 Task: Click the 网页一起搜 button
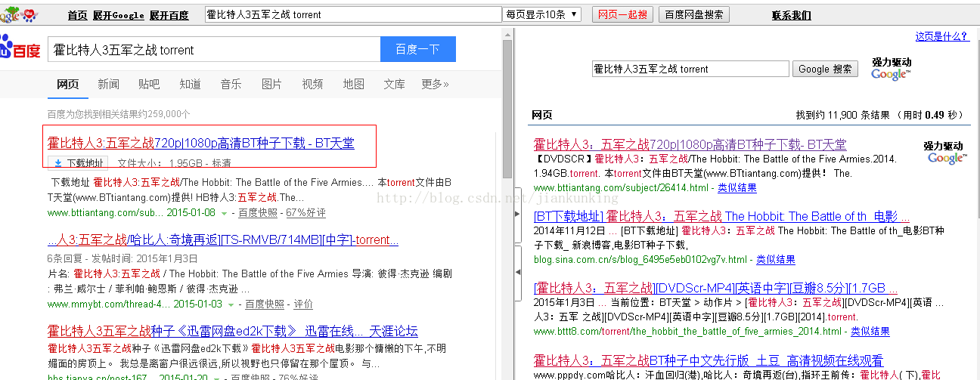click(x=622, y=14)
